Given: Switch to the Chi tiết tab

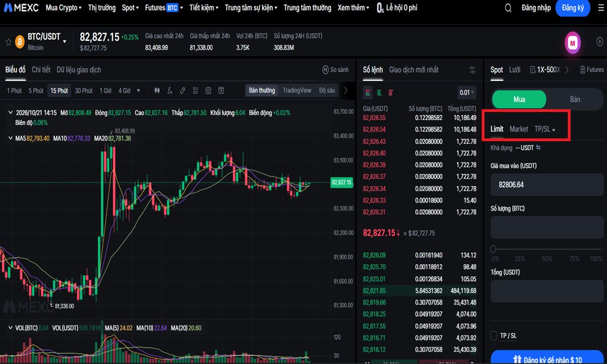Looking at the screenshot, I should (x=41, y=69).
